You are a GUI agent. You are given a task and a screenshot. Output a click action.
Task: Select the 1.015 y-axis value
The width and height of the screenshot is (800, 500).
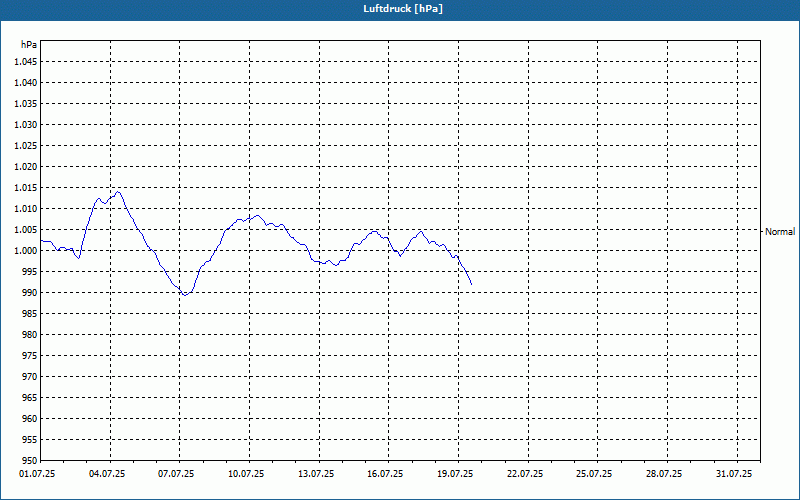click(26, 188)
